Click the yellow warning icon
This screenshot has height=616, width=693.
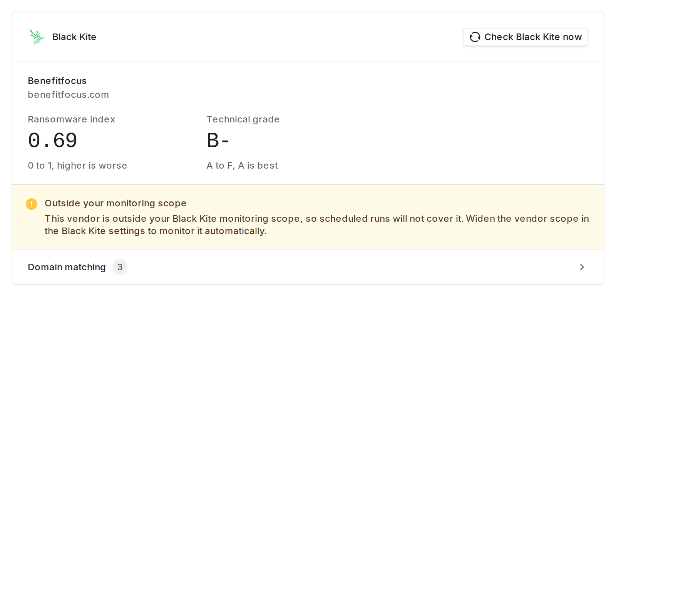coord(32,204)
